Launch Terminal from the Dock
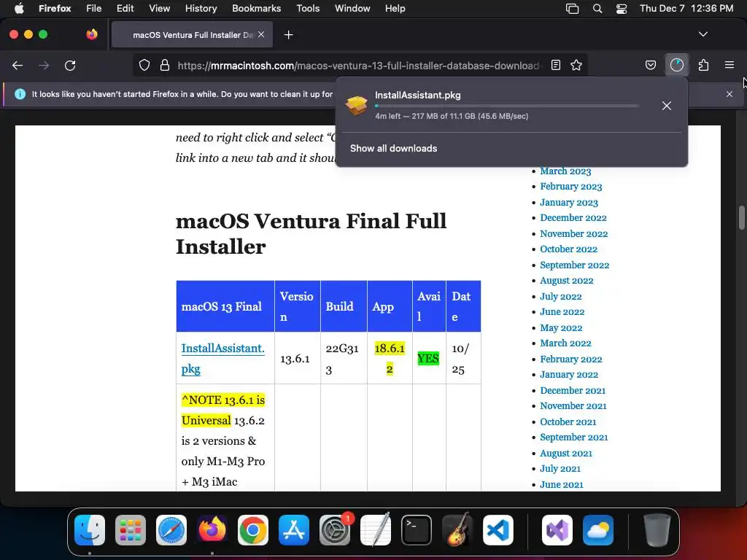Viewport: 747px width, 560px height. (417, 530)
